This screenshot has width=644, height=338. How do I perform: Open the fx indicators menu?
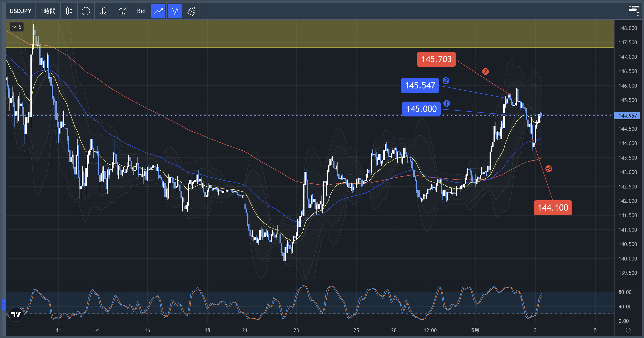(103, 11)
